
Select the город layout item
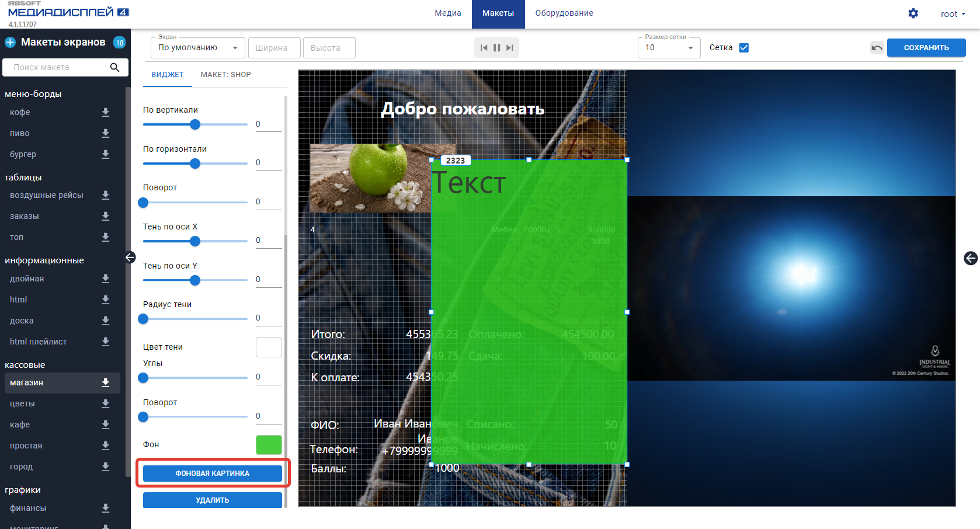pyautogui.click(x=21, y=467)
